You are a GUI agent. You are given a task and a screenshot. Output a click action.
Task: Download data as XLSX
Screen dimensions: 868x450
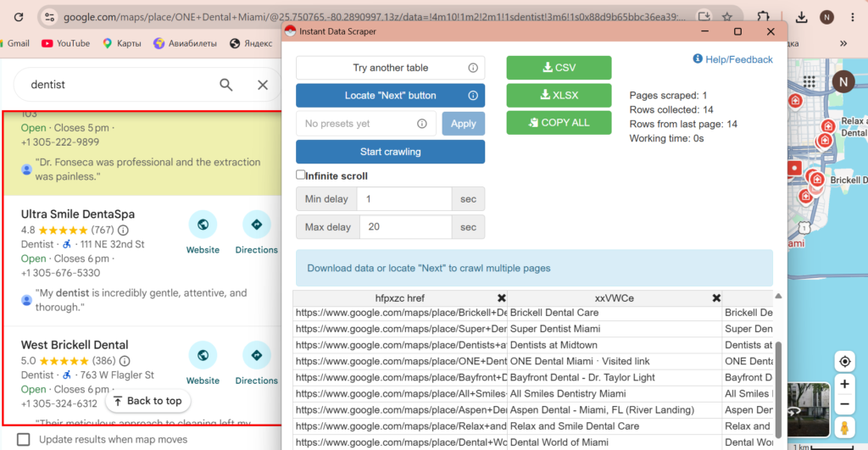pyautogui.click(x=559, y=95)
